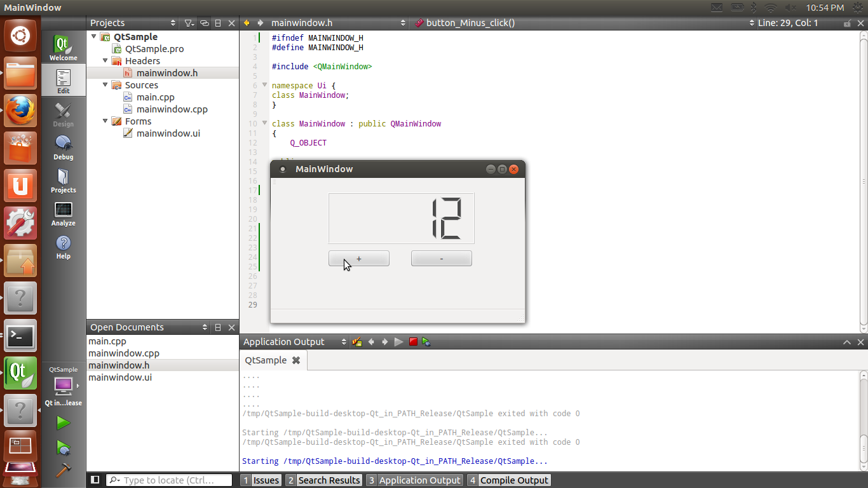Close the Projects side panel
This screenshot has width=868, height=488.
pyautogui.click(x=231, y=23)
